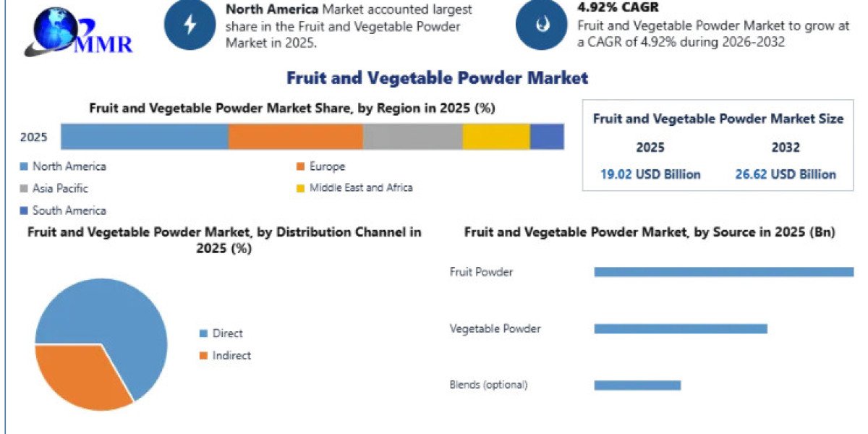Click the orange Europe segment of region bar
Image resolution: width=868 pixels, height=434 pixels.
(x=296, y=137)
